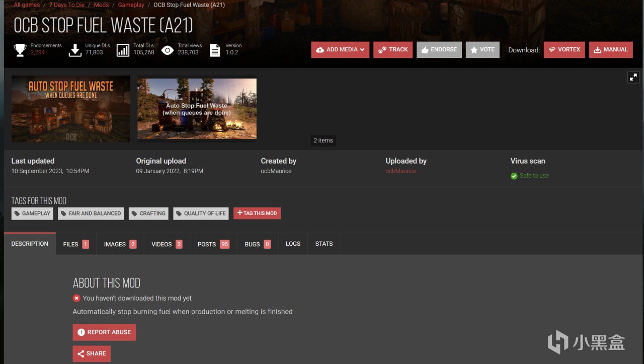Viewport: 644px width, 364px height.
Task: Click the Version document icon
Action: coord(215,50)
